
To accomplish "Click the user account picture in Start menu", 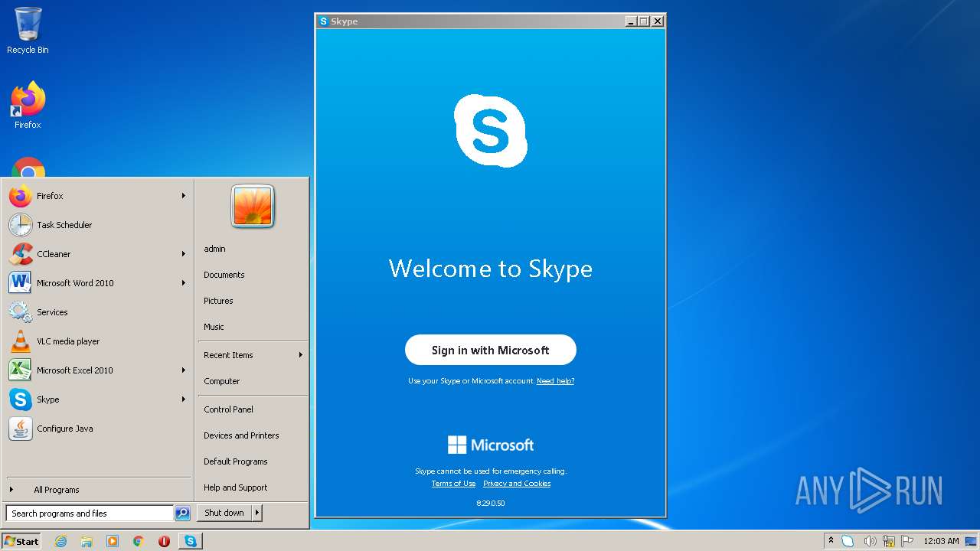I will pyautogui.click(x=253, y=207).
